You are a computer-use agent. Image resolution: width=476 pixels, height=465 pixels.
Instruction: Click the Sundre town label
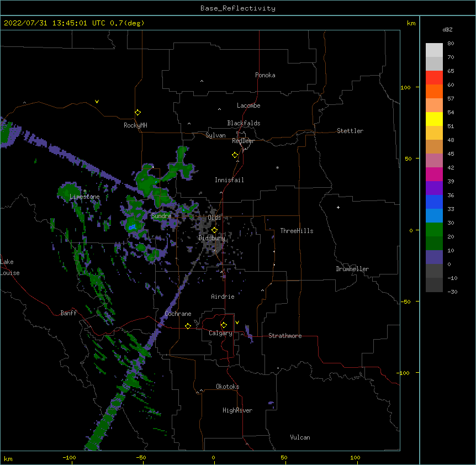[161, 216]
